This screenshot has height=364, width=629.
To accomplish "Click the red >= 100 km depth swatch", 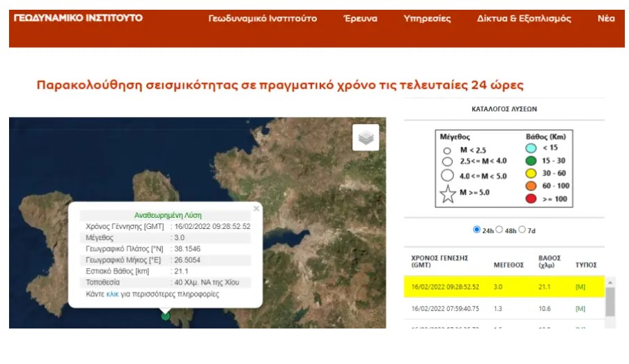I will pyautogui.click(x=531, y=199).
